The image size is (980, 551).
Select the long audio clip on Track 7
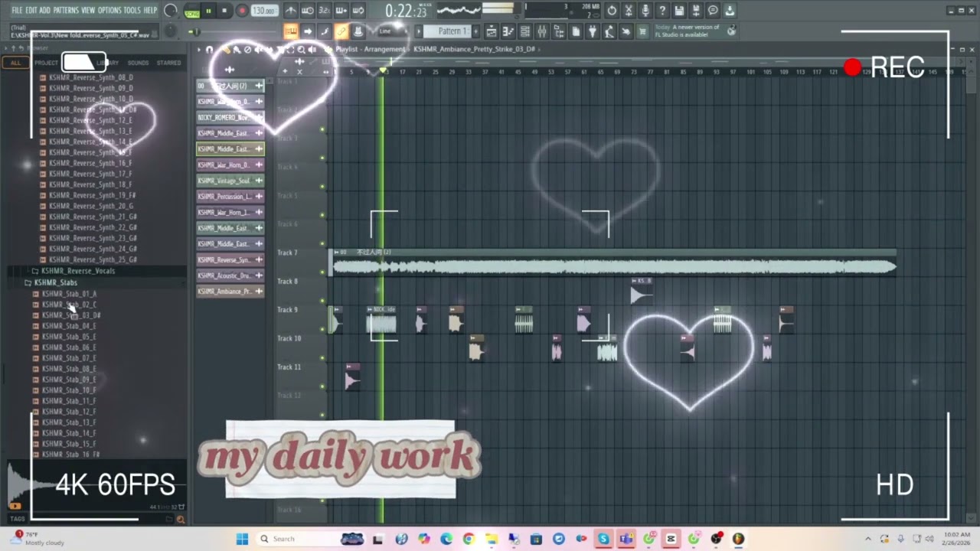[614, 262]
